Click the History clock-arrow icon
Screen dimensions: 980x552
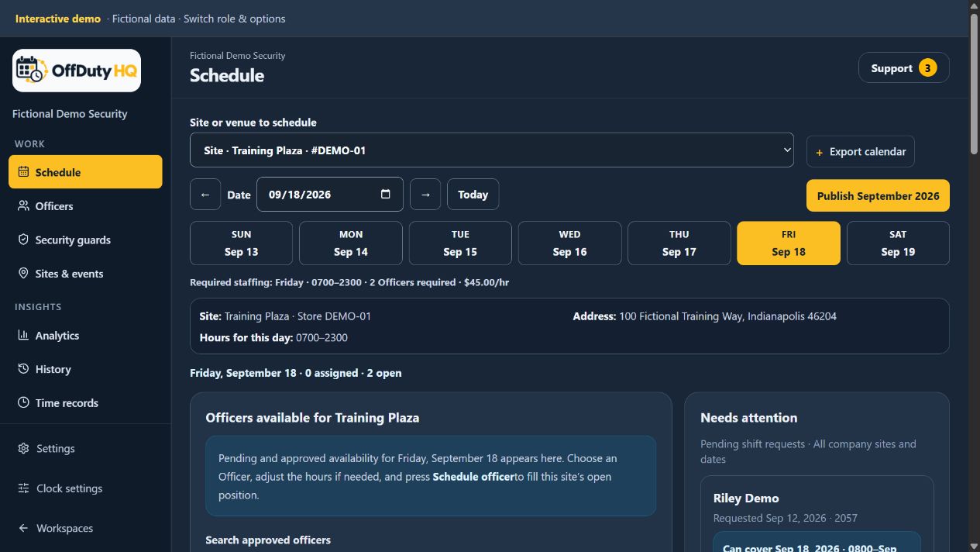pos(23,369)
